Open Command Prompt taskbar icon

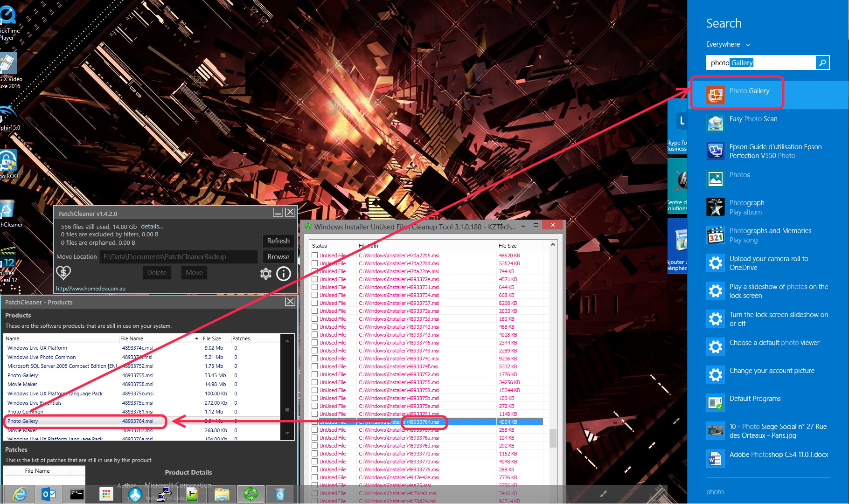pos(77,494)
